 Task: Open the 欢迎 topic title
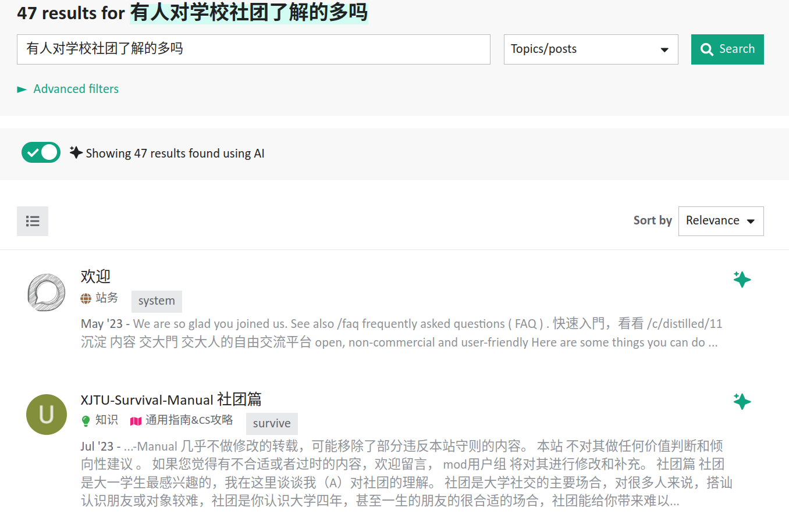(95, 276)
